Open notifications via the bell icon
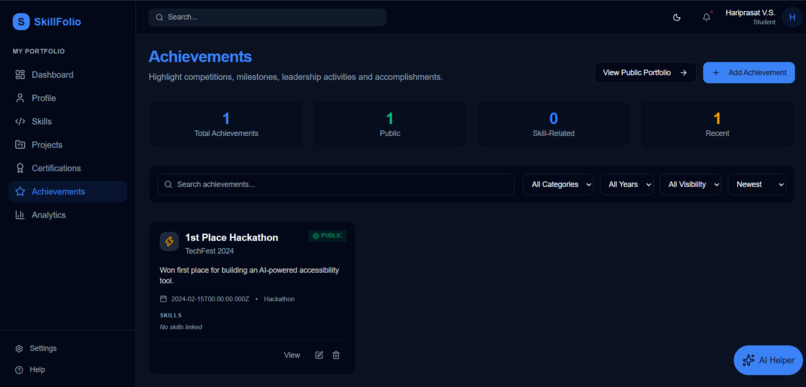 click(707, 17)
